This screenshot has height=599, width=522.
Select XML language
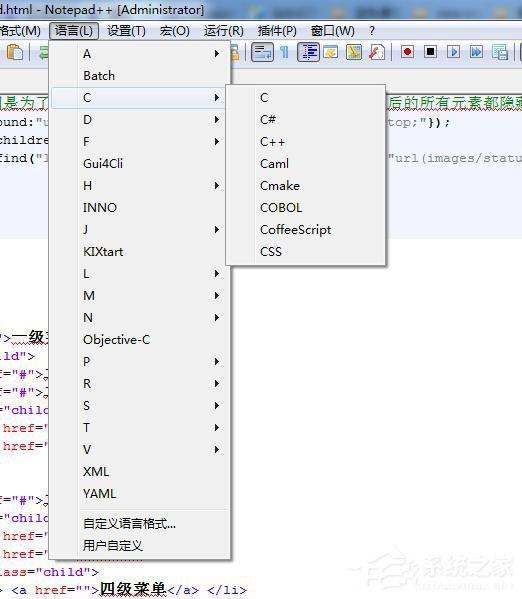point(140,471)
